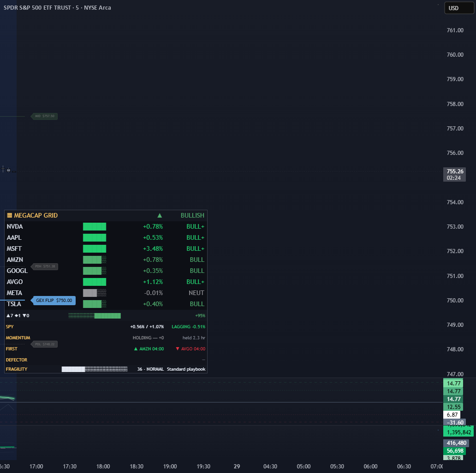Image resolution: width=476 pixels, height=473 pixels.
Task: Click the TSLA strength bar
Action: [95, 304]
